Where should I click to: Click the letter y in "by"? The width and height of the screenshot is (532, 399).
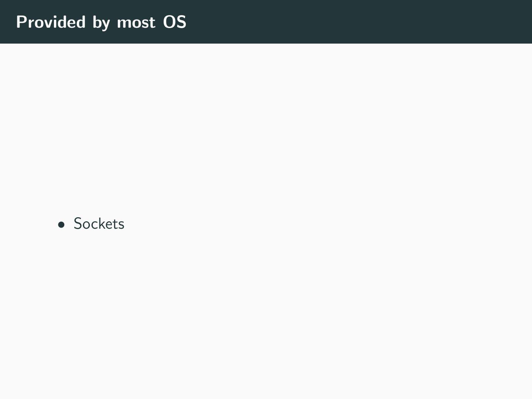point(106,24)
